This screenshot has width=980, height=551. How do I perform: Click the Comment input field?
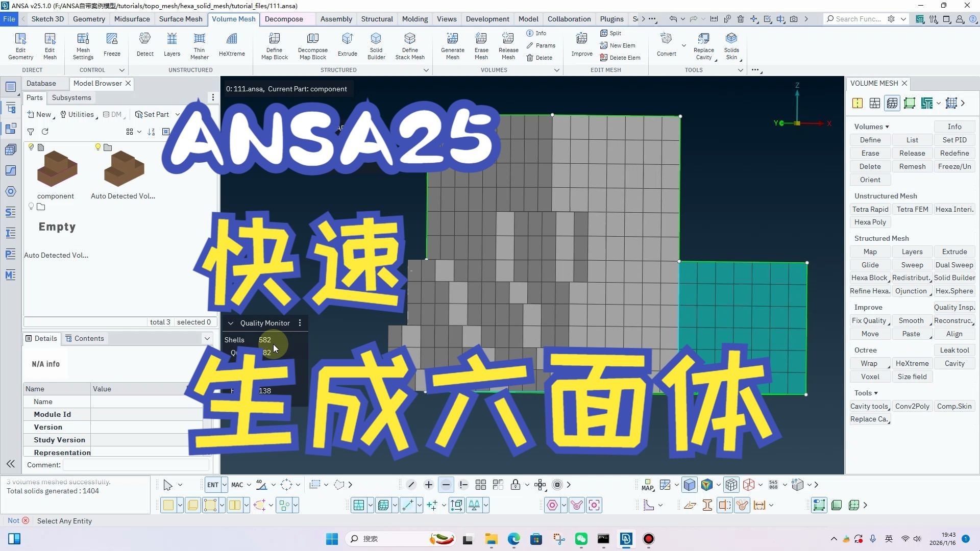(136, 465)
